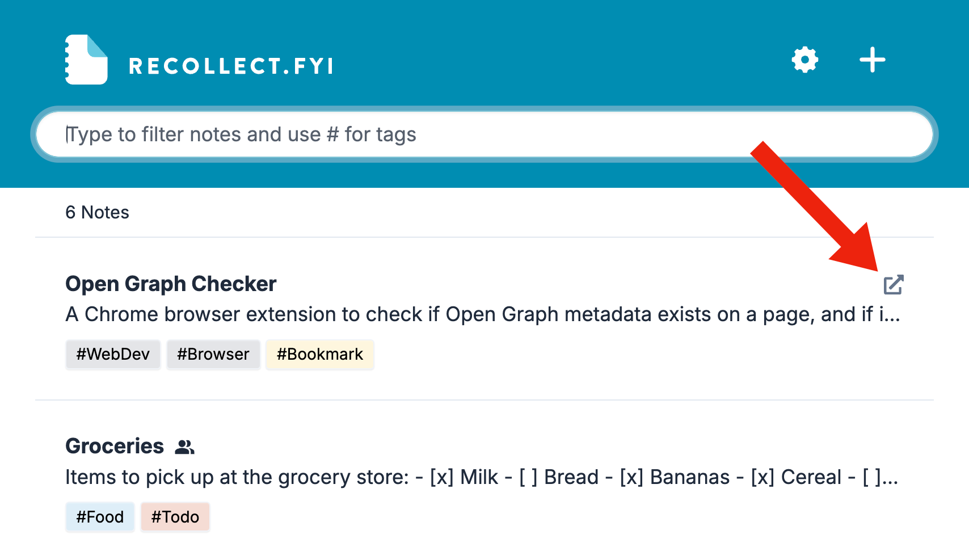Click the Recollect.fyi notebook logo icon
The width and height of the screenshot is (969, 560).
coord(86,58)
